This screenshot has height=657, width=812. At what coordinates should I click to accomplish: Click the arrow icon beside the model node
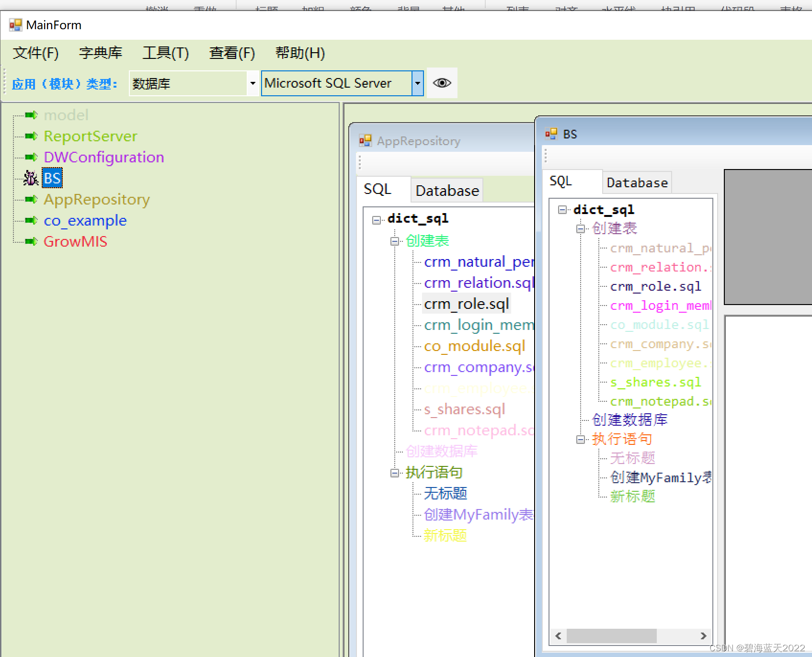(x=30, y=115)
